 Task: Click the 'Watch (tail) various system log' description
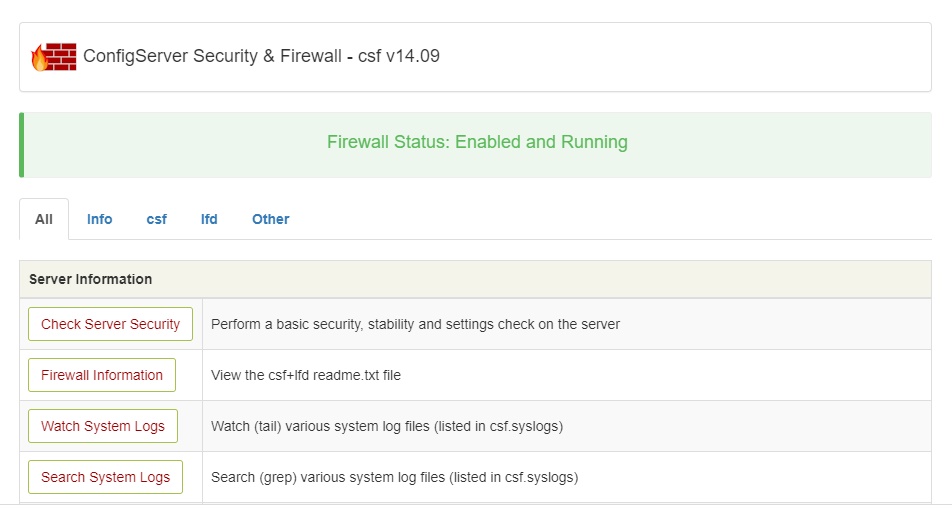(x=387, y=426)
